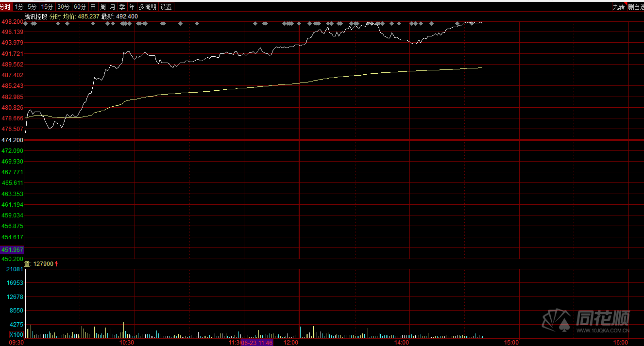Click the purple 451.967 price marker
Image resolution: width=644 pixels, height=346 pixels.
click(x=13, y=250)
